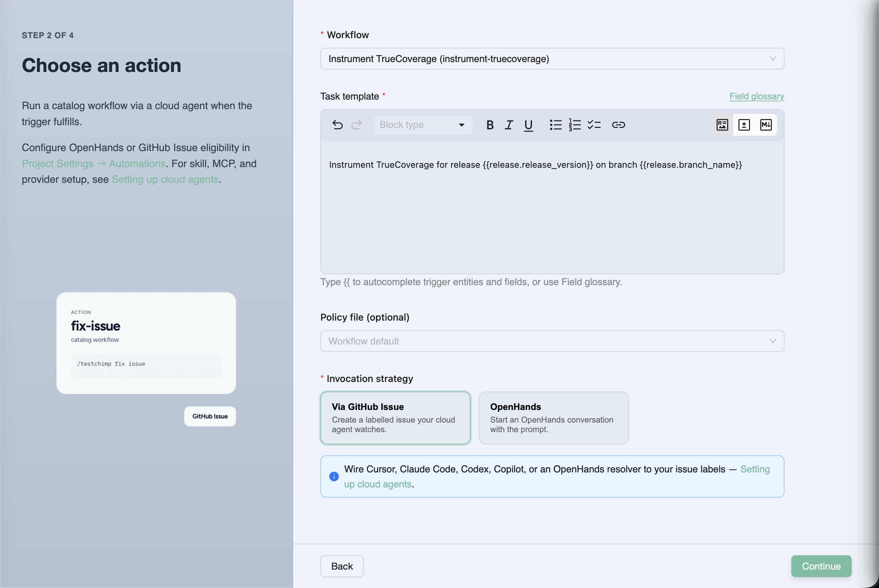The width and height of the screenshot is (879, 588).
Task: Click the STEP 2 OF 4 label
Action: [x=48, y=35]
